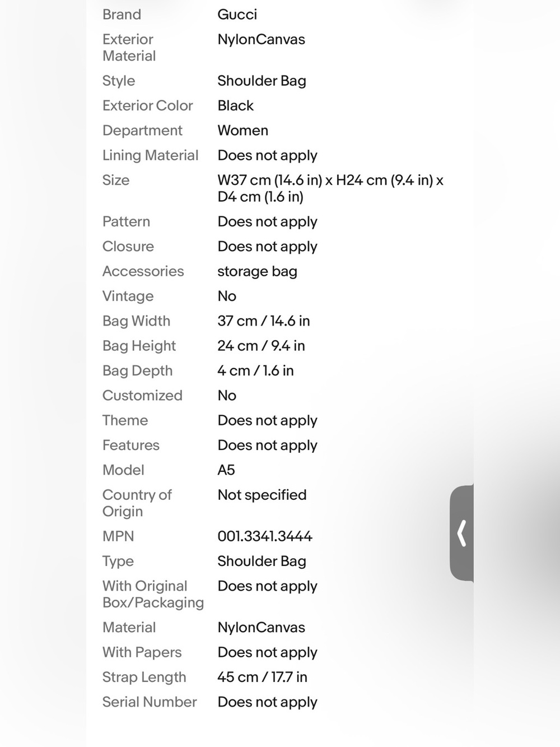Viewport: 560px width, 747px height.
Task: Click the Theme label
Action: (x=125, y=420)
